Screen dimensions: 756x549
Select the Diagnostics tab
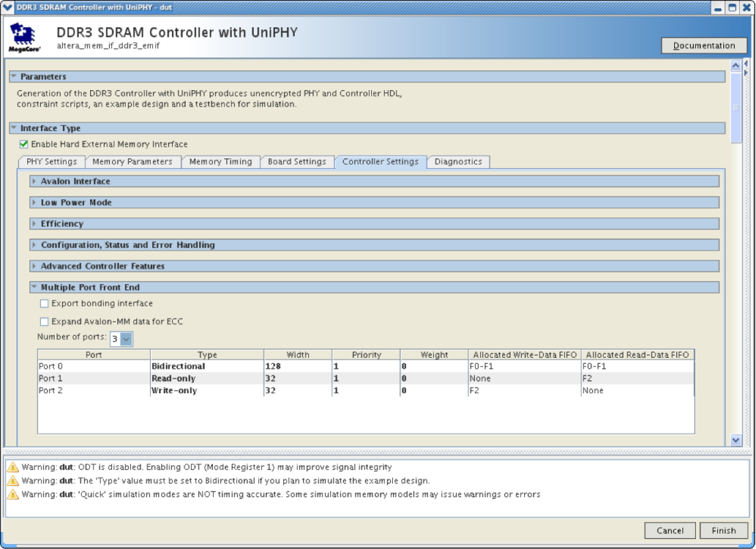458,162
